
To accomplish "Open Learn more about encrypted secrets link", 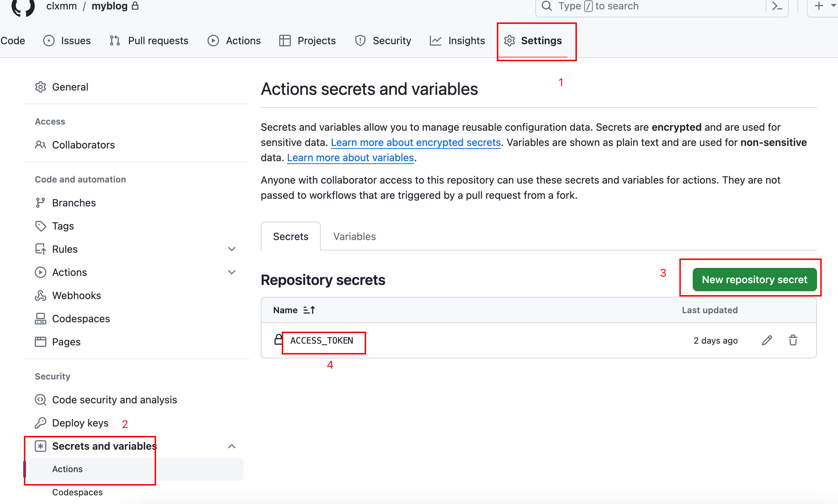I will (x=416, y=142).
